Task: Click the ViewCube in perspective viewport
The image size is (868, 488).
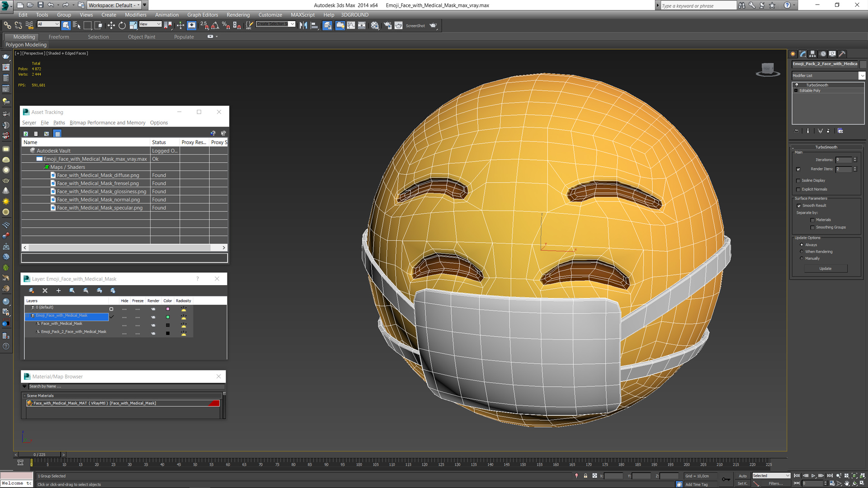Action: 768,70
